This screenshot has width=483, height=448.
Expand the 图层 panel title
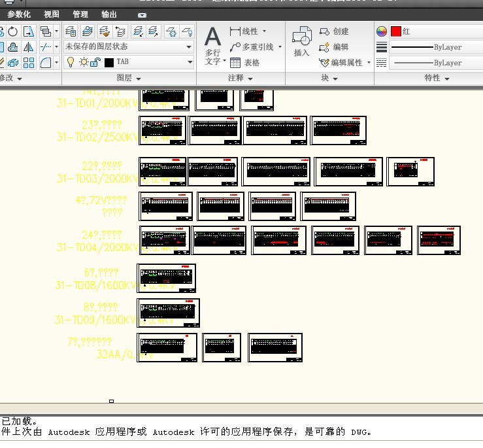click(x=129, y=78)
